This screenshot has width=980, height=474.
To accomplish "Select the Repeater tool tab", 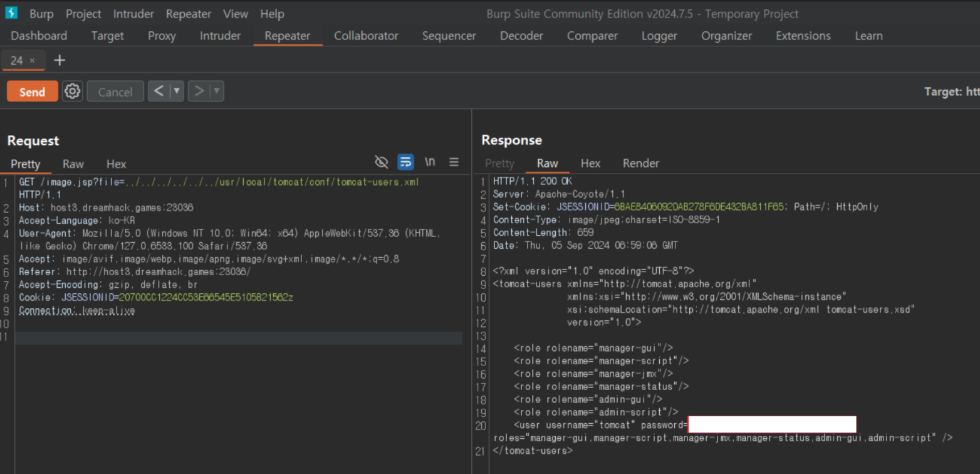I will click(288, 36).
